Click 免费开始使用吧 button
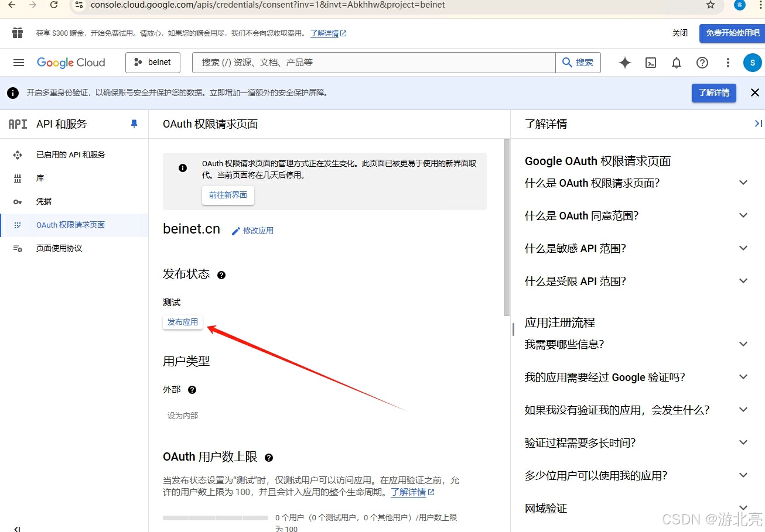Image resolution: width=765 pixels, height=532 pixels. [732, 33]
